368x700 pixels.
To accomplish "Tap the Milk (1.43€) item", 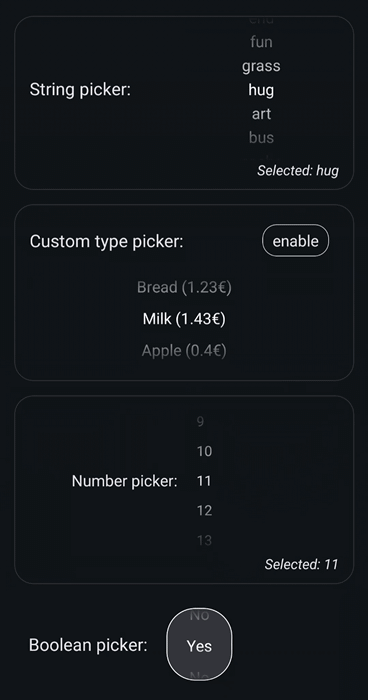I will click(x=184, y=319).
